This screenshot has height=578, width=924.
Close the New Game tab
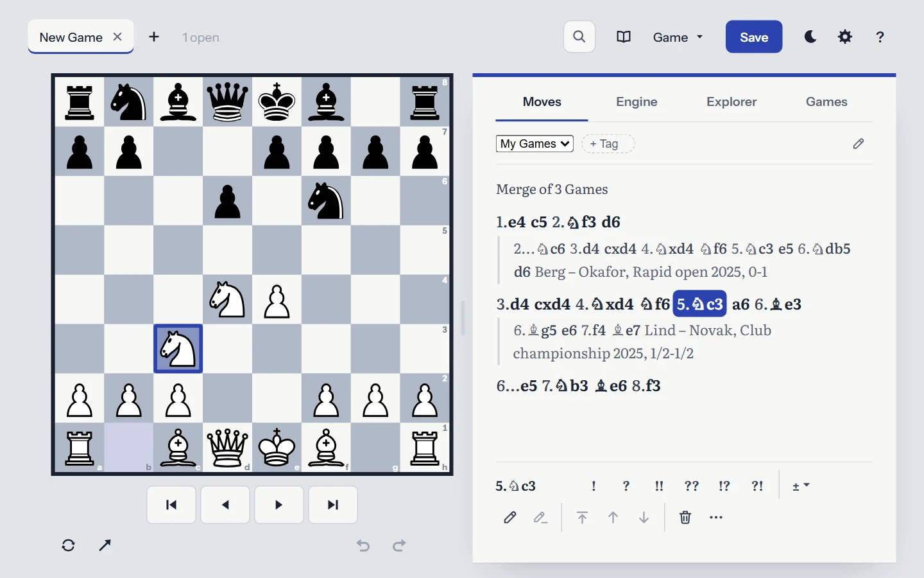point(117,37)
